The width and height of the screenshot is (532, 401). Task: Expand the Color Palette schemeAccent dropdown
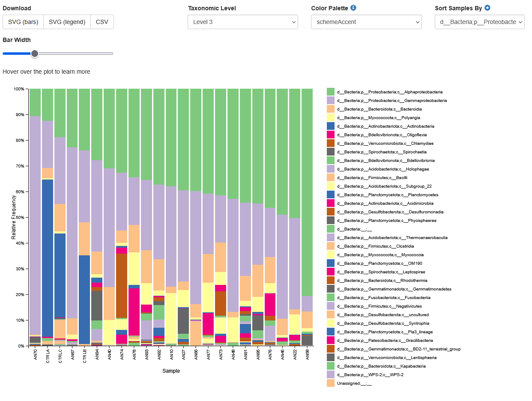pos(366,22)
